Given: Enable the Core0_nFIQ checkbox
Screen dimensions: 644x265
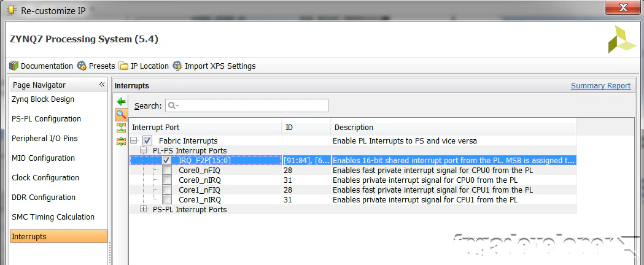Looking at the screenshot, I should 167,171.
